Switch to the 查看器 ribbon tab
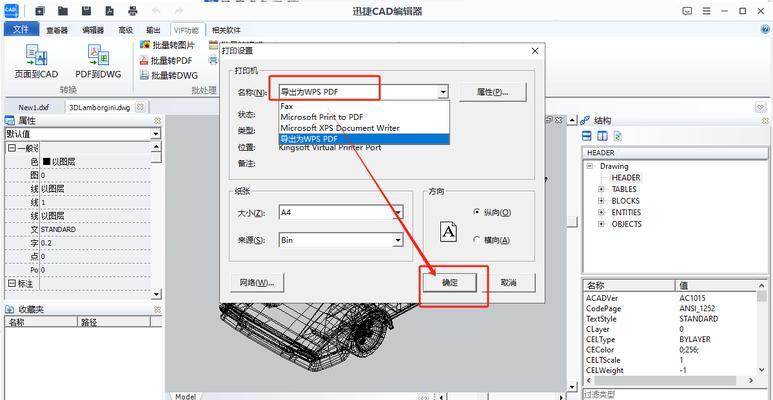 (57, 30)
